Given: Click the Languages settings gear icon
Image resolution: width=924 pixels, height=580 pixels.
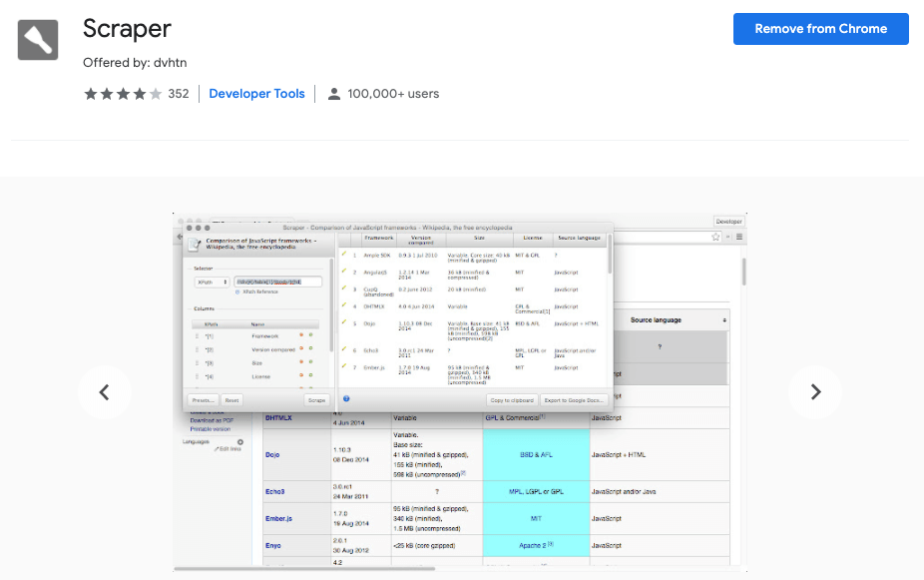Looking at the screenshot, I should (240, 442).
